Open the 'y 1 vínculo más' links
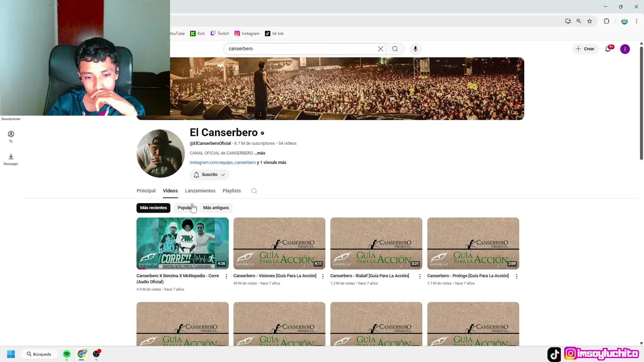644x362 pixels. (x=272, y=162)
